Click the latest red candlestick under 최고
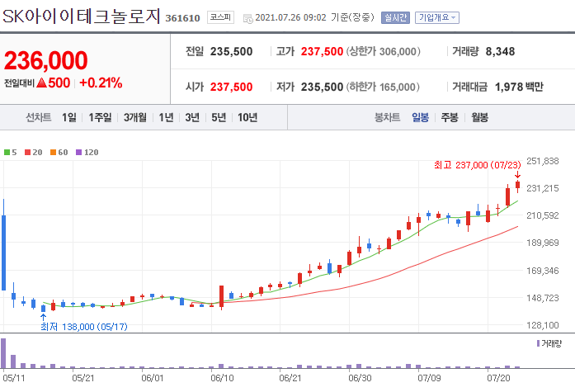575x392 pixels. click(517, 185)
